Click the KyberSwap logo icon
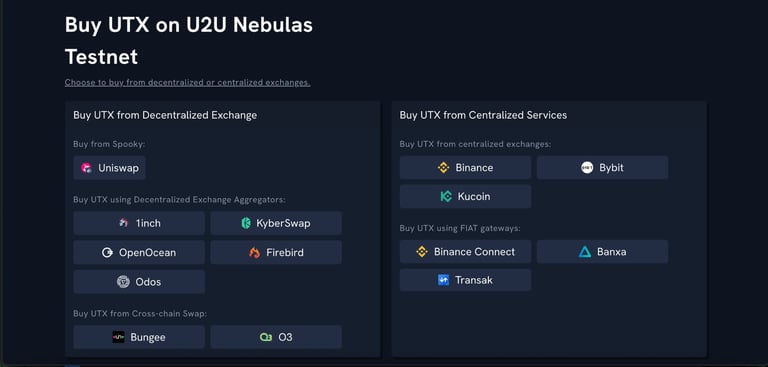This screenshot has width=768, height=367. pos(246,223)
